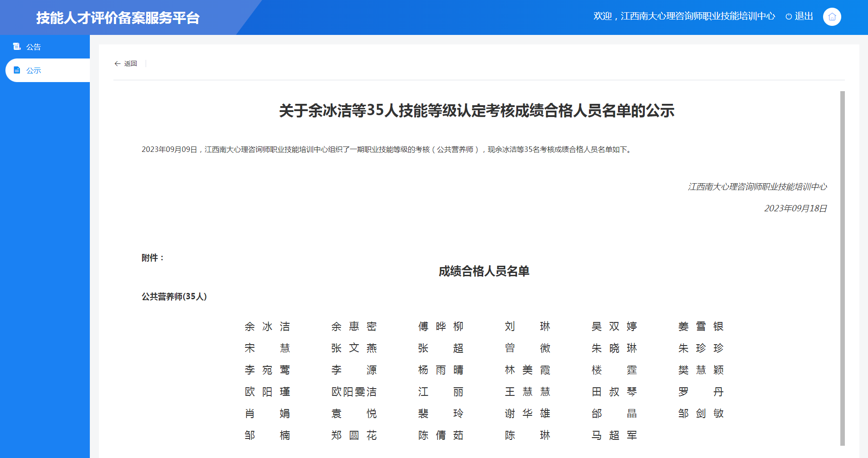Screen dimensions: 868x458
Task: Click 退出 to log out
Action: point(804,16)
